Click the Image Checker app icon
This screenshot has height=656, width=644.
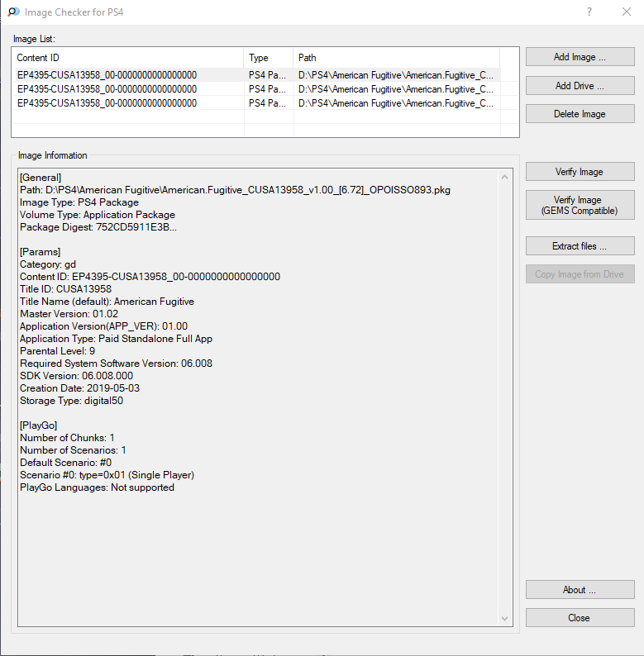[x=13, y=12]
